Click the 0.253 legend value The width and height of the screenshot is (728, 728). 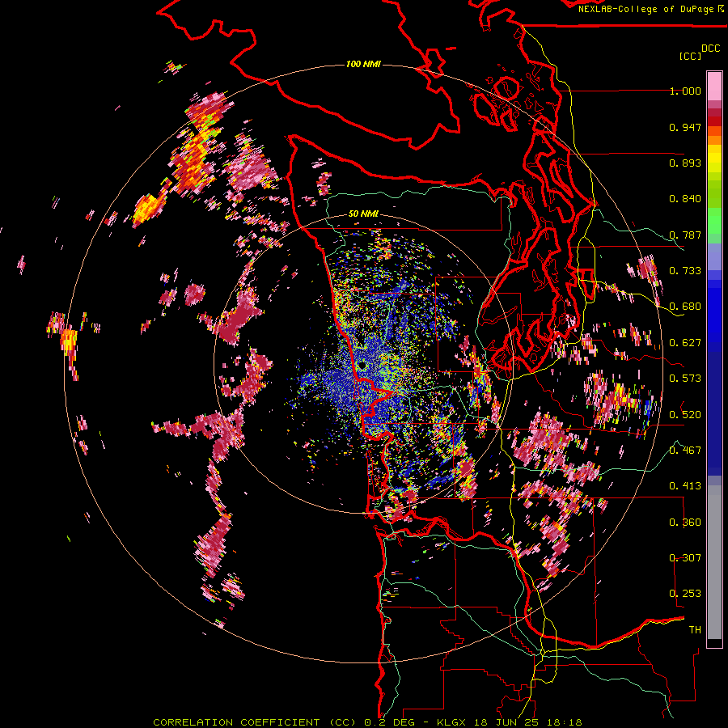(685, 594)
